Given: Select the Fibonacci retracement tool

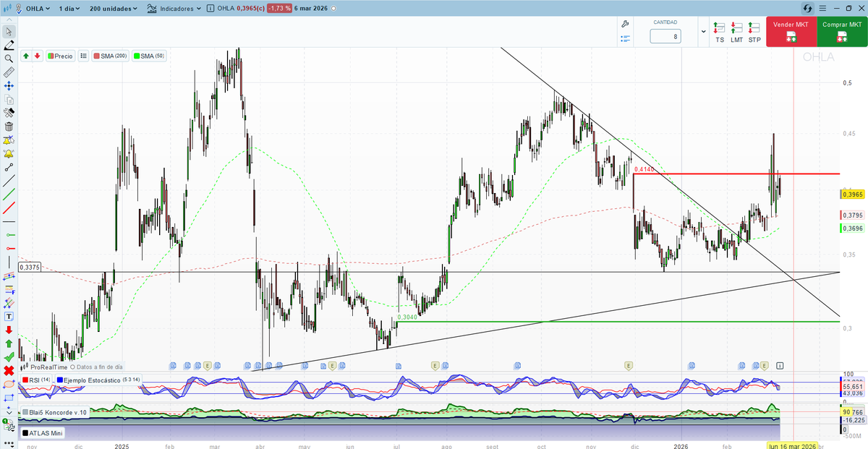Looking at the screenshot, I should 9,289.
